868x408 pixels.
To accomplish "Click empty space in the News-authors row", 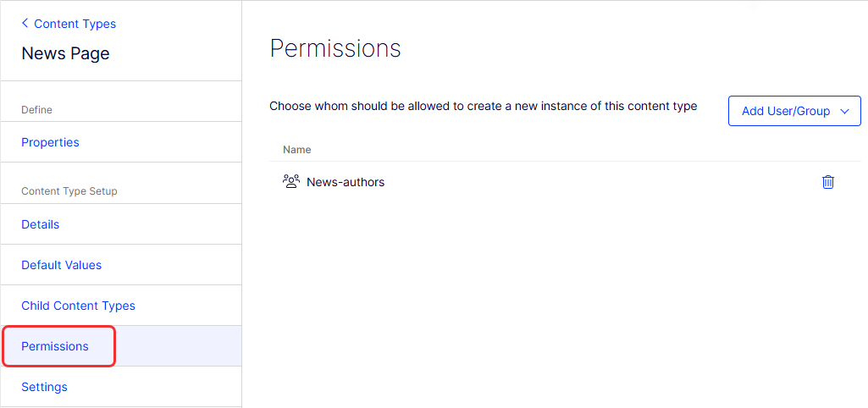I will pyautogui.click(x=593, y=182).
